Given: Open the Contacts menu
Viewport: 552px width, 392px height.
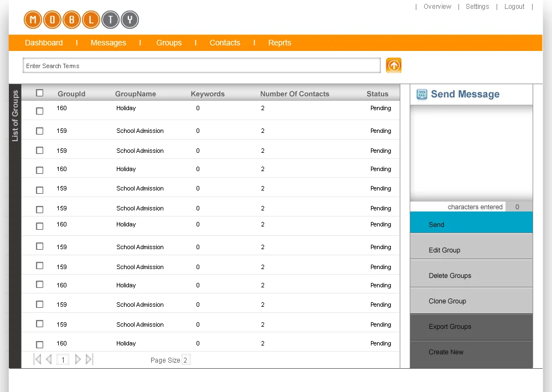Looking at the screenshot, I should 225,43.
